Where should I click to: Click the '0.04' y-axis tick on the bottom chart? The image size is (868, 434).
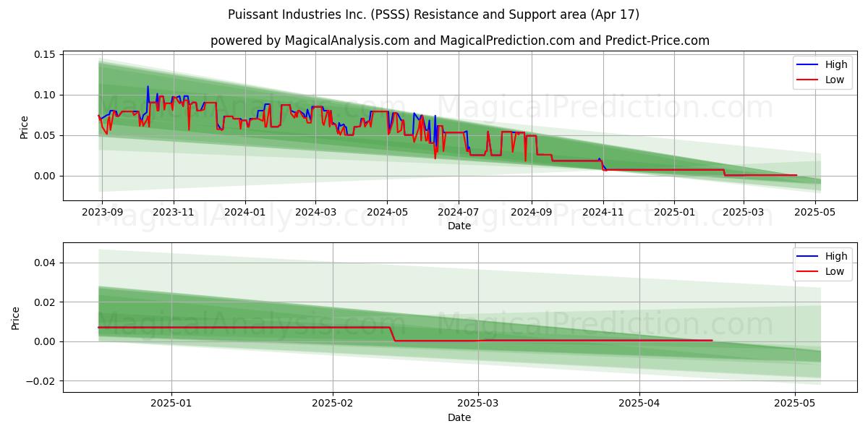(x=45, y=263)
